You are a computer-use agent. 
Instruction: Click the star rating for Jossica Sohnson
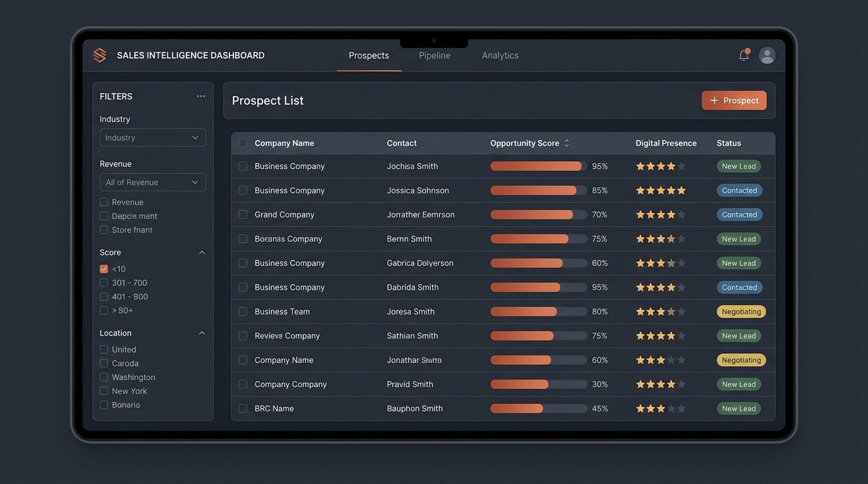660,190
